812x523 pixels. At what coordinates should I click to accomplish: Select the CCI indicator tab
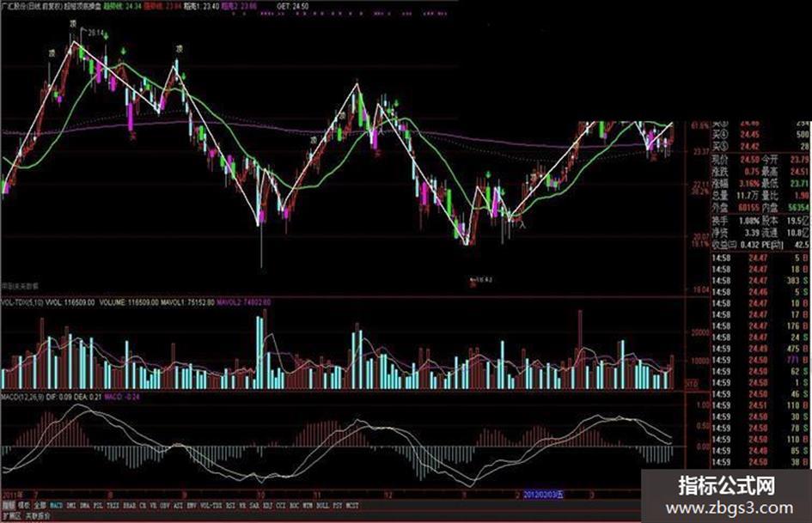coord(281,505)
